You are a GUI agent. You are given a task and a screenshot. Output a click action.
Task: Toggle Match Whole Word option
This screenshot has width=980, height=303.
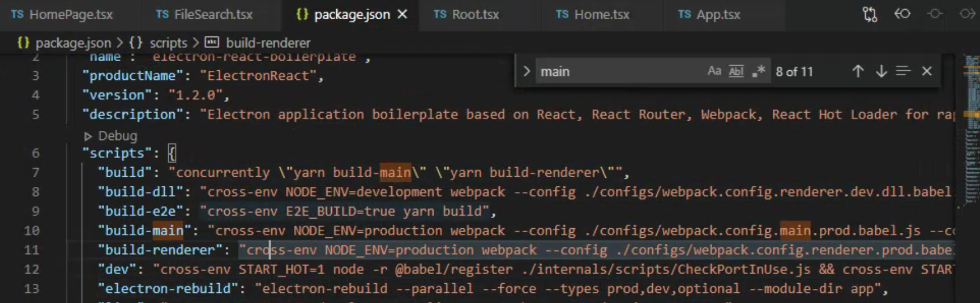pyautogui.click(x=736, y=71)
